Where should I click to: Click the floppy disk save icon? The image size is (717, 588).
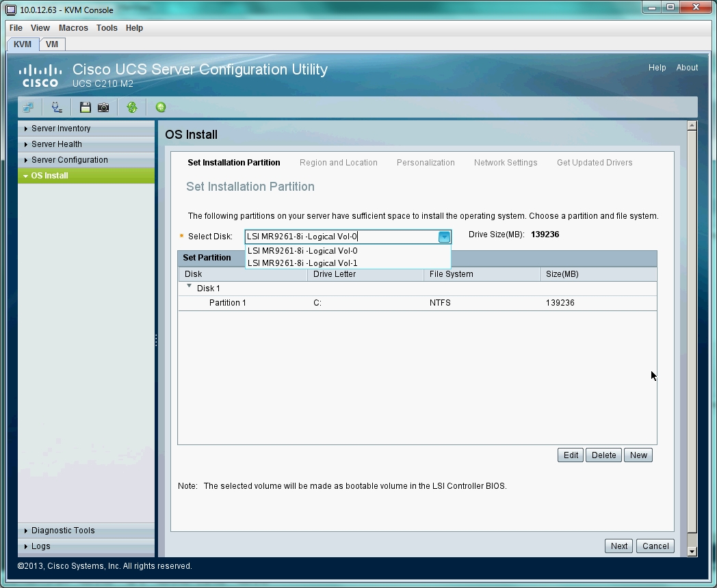(x=85, y=107)
